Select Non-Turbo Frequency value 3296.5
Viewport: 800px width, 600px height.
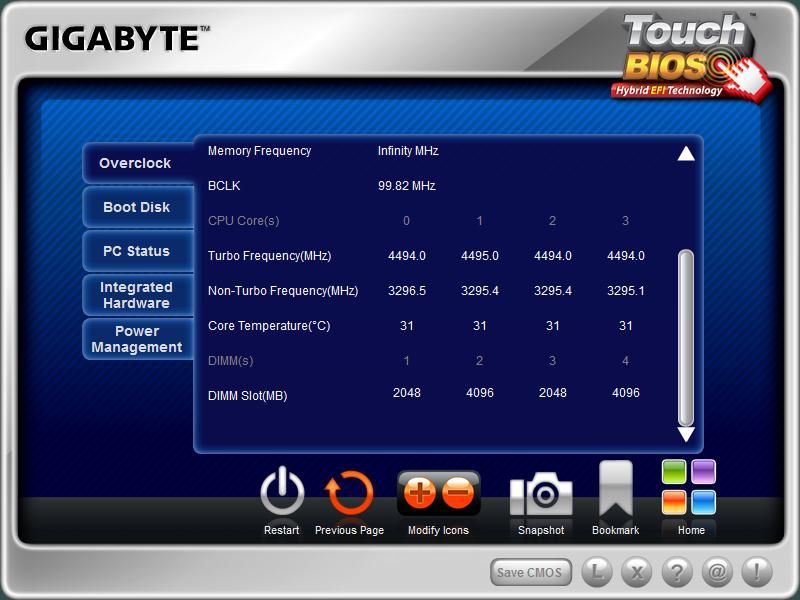[x=407, y=291]
